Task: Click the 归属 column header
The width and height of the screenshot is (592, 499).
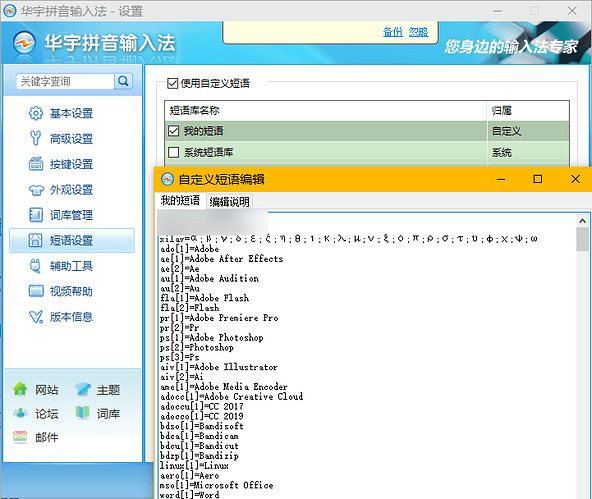Action: point(528,111)
